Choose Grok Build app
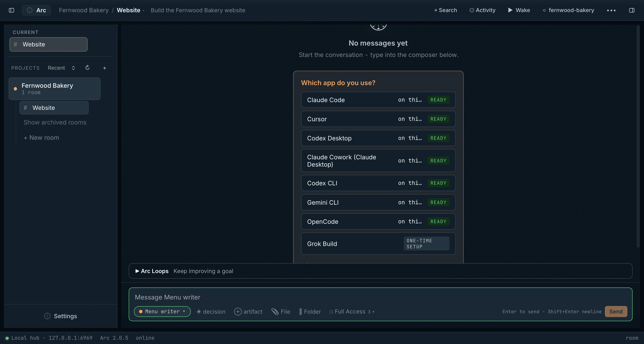 (x=378, y=244)
